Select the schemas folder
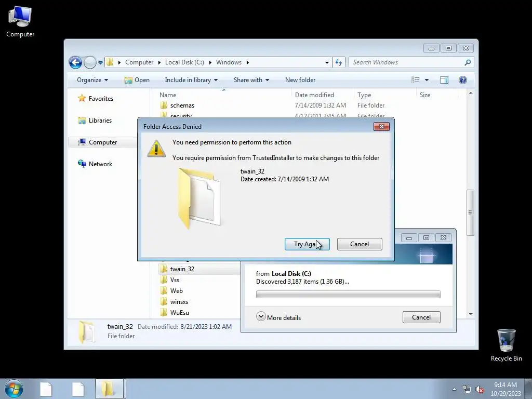Screen dimensions: 532x399 point(182,105)
